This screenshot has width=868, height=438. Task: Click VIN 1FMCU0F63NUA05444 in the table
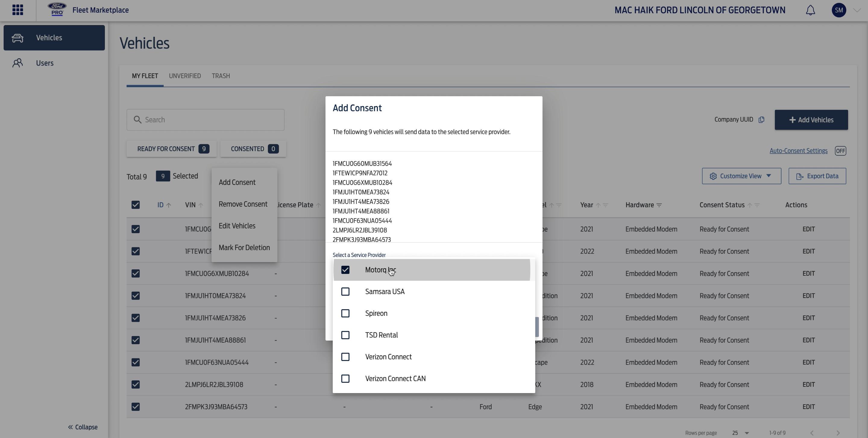tap(217, 363)
